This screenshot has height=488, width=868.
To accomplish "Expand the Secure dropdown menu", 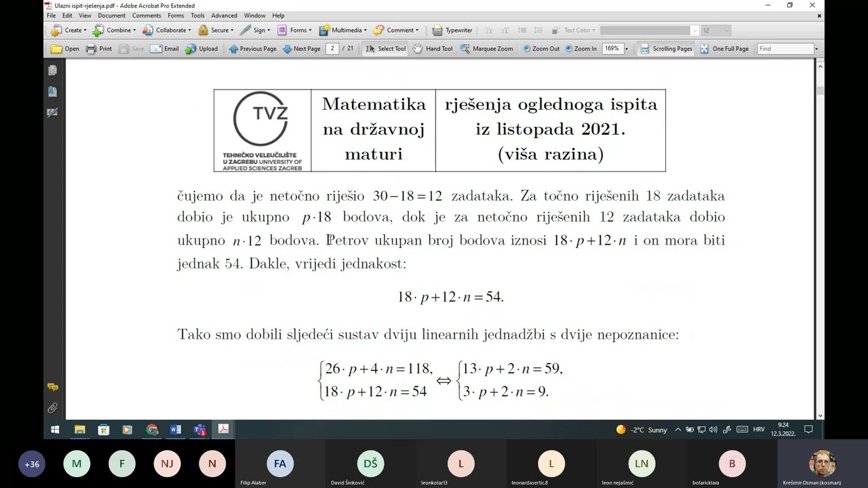I will click(216, 30).
